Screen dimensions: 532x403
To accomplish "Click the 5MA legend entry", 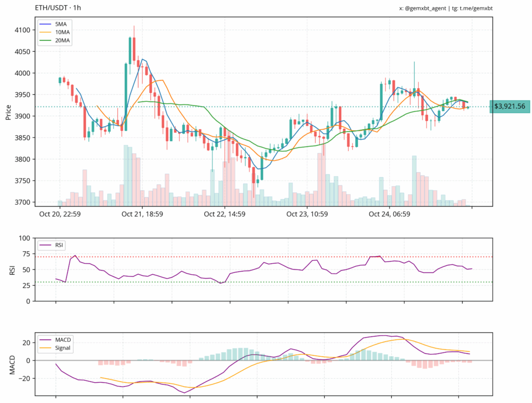I will coord(61,24).
